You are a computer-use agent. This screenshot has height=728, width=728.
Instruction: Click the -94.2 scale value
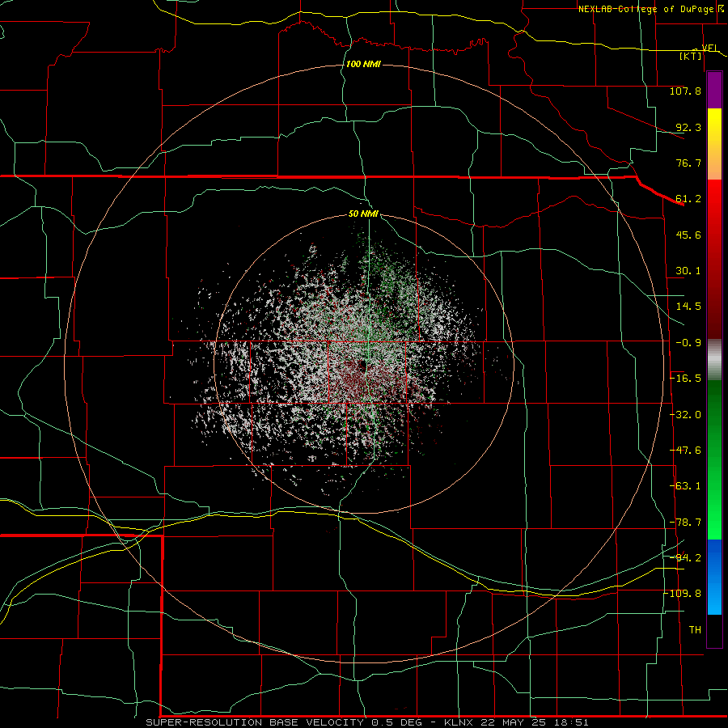tap(685, 557)
